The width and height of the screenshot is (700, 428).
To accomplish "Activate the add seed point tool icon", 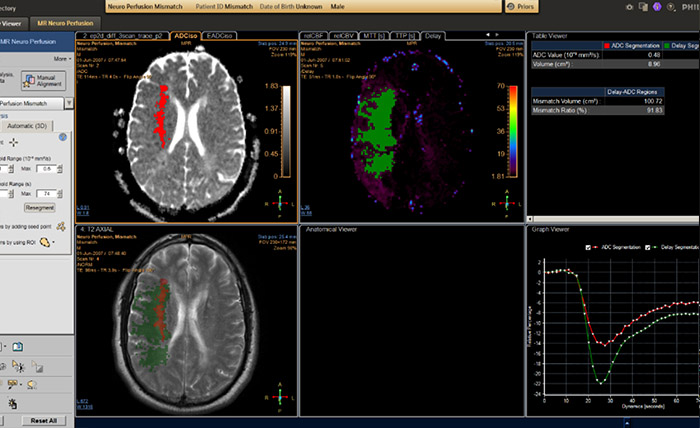I will click(x=61, y=227).
